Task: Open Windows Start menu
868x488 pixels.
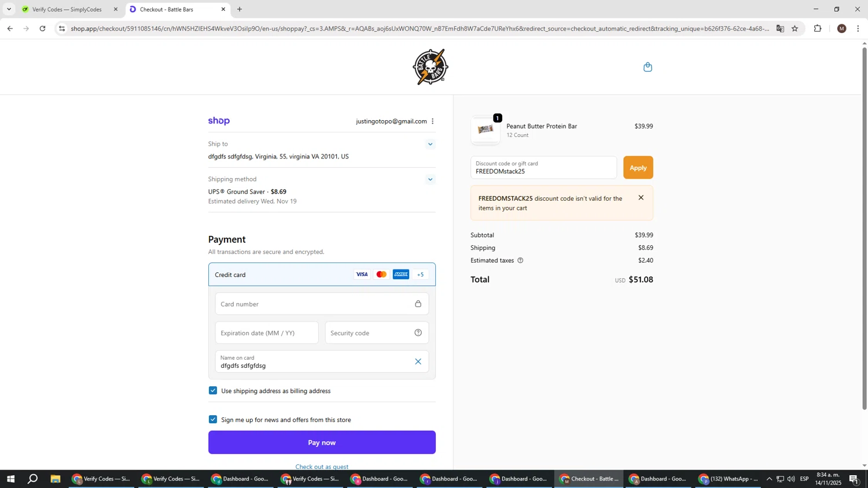Action: point(10,479)
